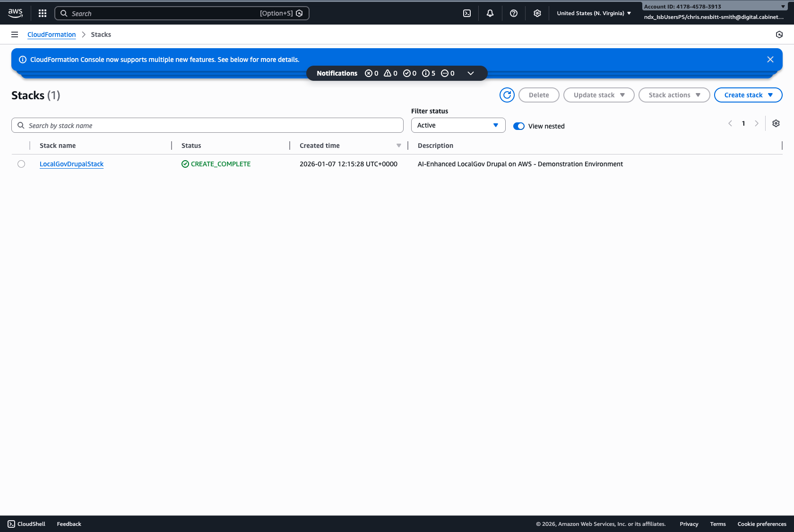The width and height of the screenshot is (794, 532).
Task: Open the Filter status dropdown
Action: pos(457,125)
